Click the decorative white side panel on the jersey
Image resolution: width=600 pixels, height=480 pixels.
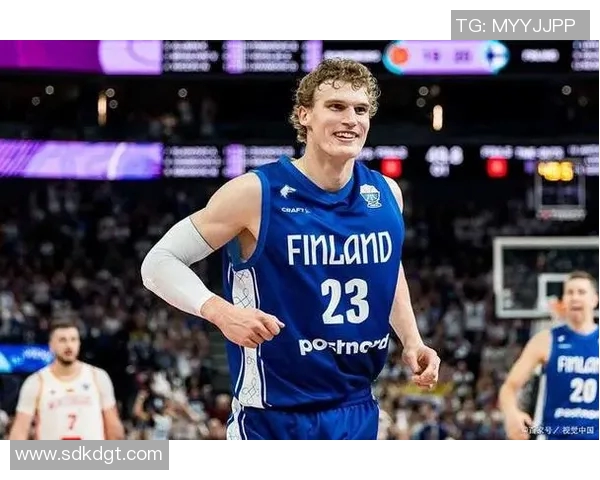click(247, 337)
